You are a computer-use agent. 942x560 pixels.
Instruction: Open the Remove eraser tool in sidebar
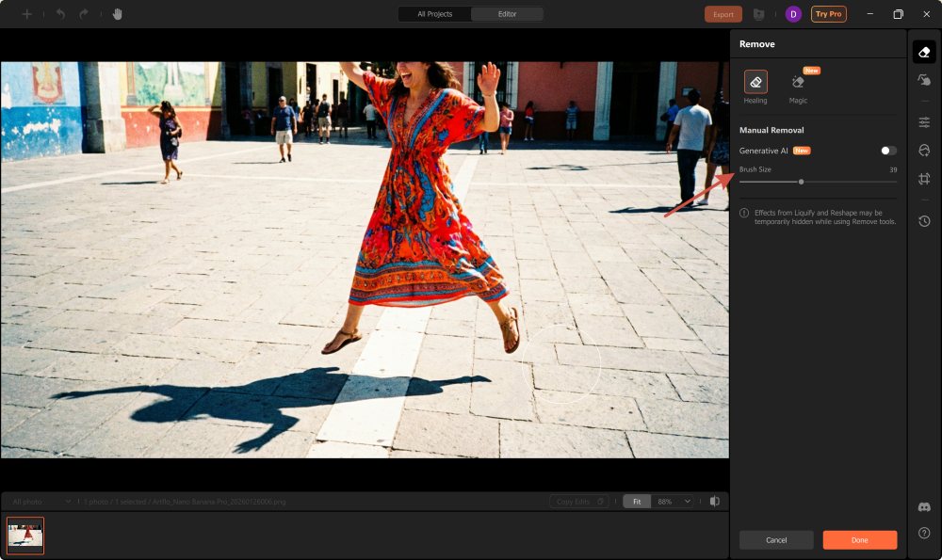pyautogui.click(x=924, y=53)
